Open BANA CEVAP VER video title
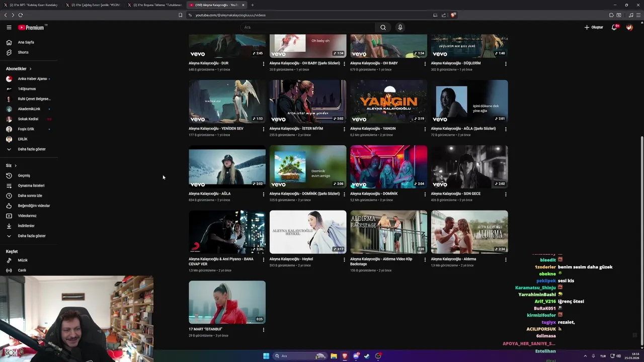 [221, 261]
